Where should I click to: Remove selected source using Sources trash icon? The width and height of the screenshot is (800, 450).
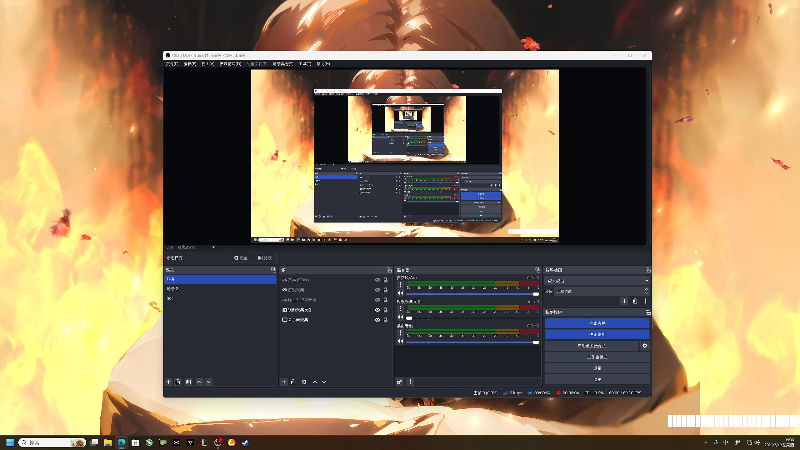pos(293,382)
